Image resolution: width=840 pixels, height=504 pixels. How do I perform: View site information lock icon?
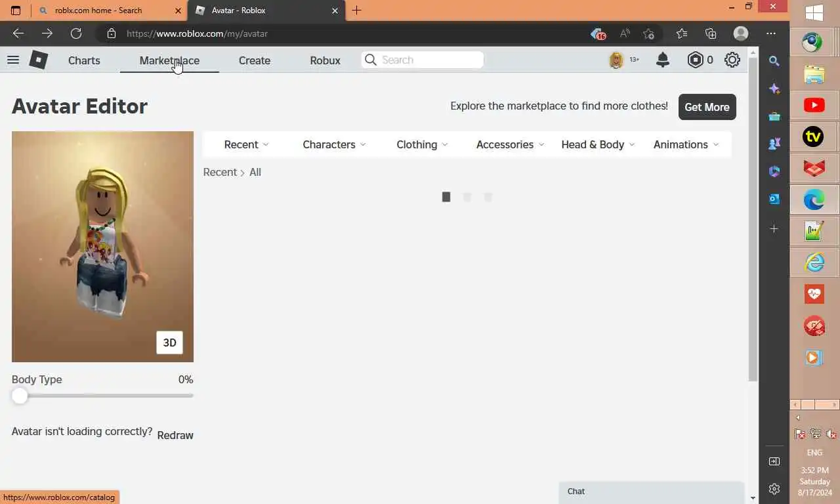(112, 33)
